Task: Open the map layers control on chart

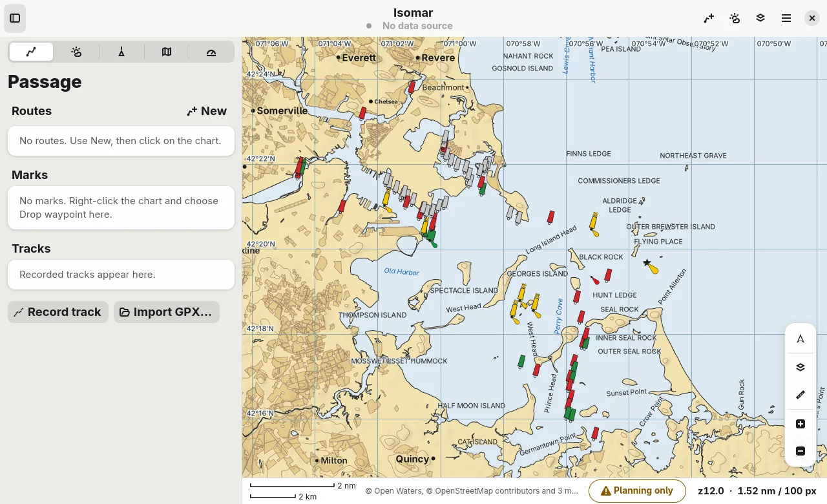Action: (801, 367)
